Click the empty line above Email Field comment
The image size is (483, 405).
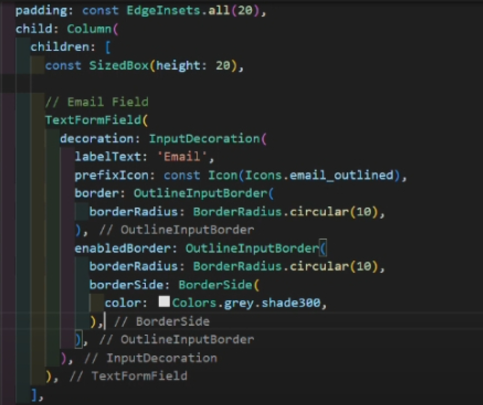point(241,83)
